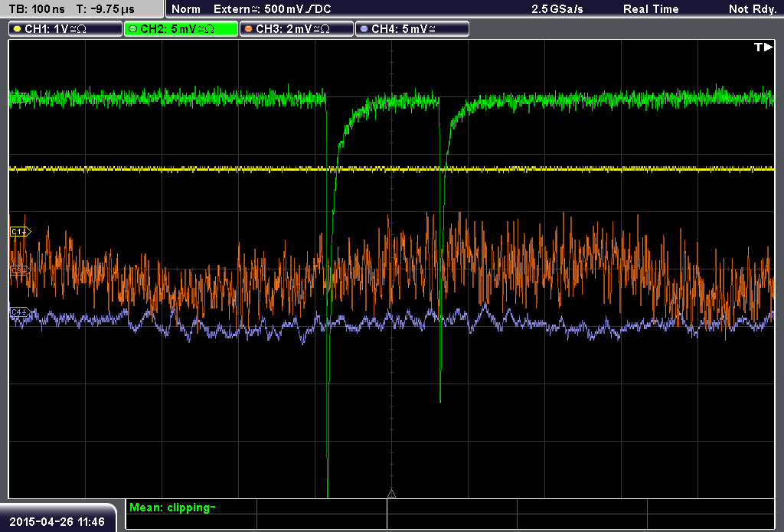Image resolution: width=784 pixels, height=532 pixels.
Task: Select the CH4 5mV channel tab
Action: [412, 29]
